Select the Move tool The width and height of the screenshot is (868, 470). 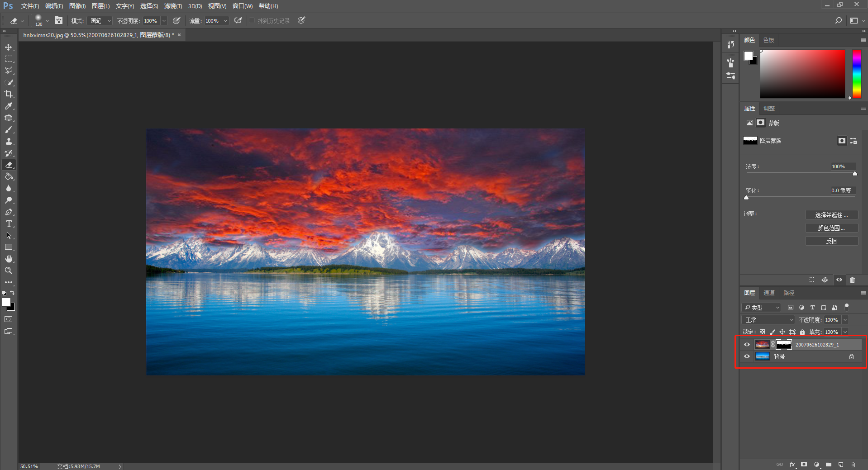tap(9, 47)
